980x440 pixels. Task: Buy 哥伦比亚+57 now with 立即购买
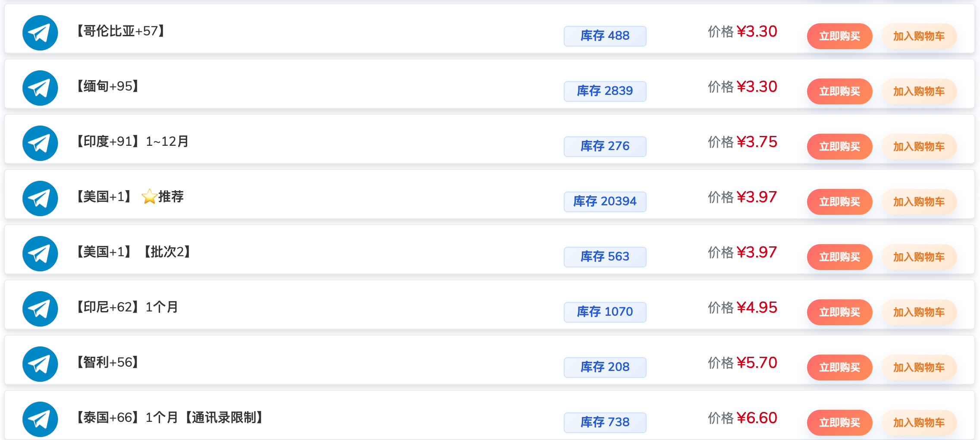pos(839,36)
